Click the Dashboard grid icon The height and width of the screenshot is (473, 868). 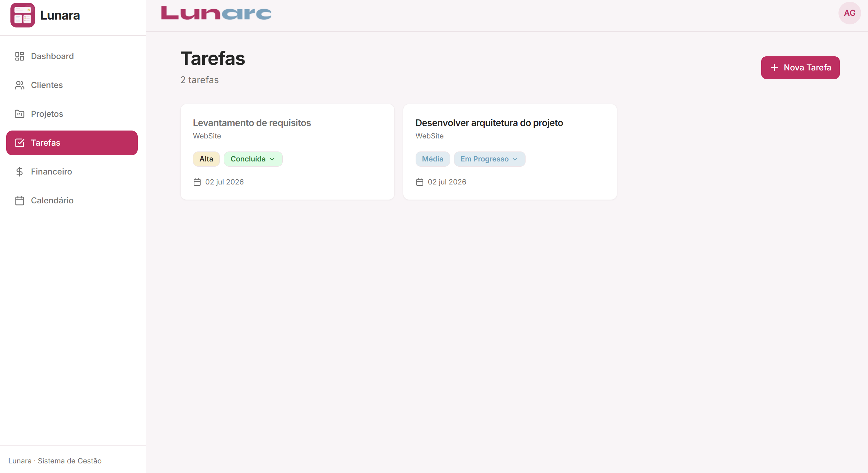[x=20, y=56]
